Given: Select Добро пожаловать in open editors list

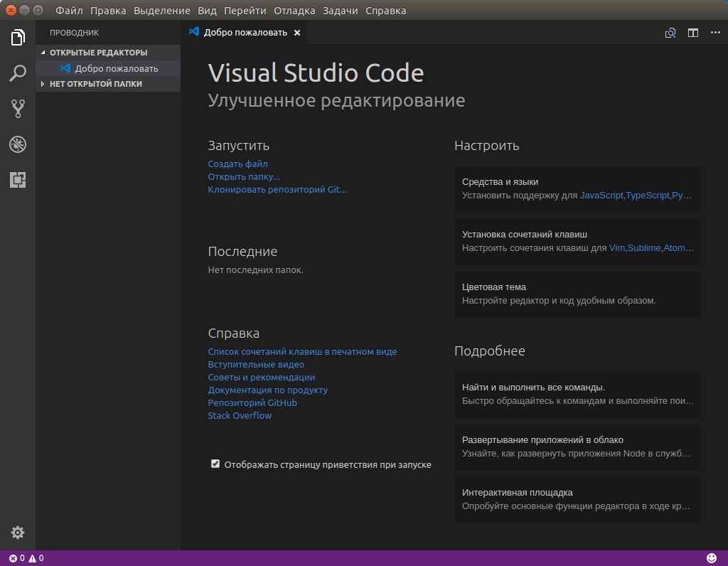Looking at the screenshot, I should [x=116, y=68].
